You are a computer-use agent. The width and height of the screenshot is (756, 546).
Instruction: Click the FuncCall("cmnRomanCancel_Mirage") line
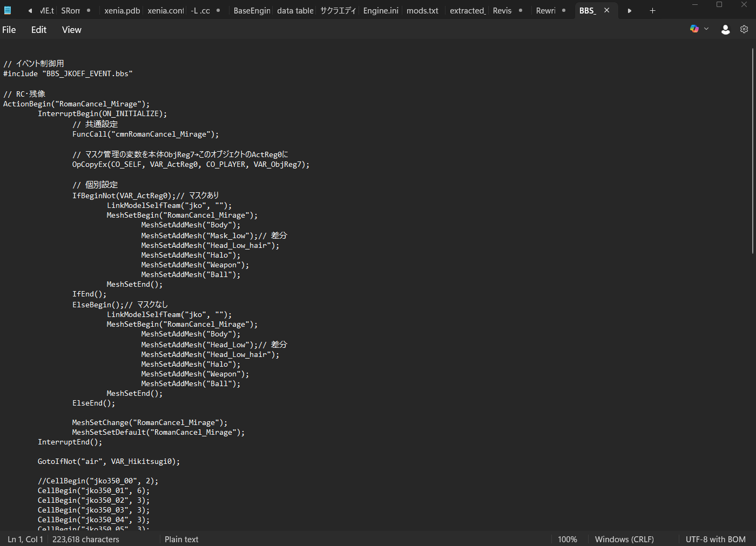click(146, 134)
